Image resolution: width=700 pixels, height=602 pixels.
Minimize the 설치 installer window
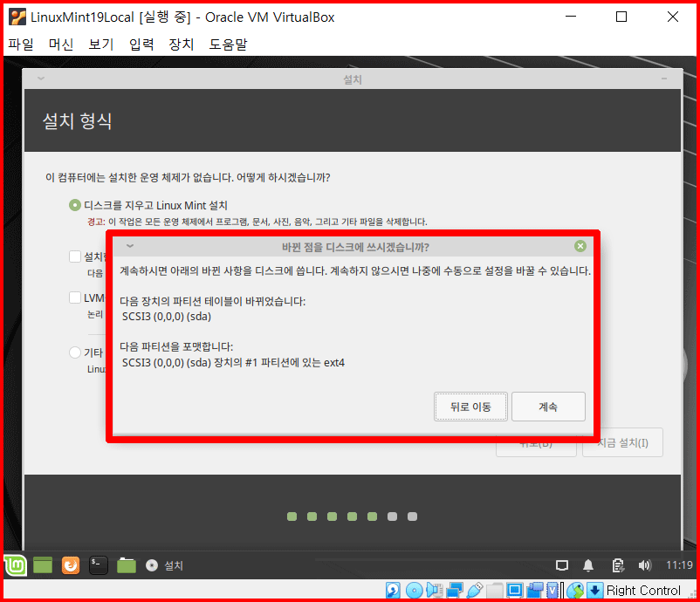(664, 79)
